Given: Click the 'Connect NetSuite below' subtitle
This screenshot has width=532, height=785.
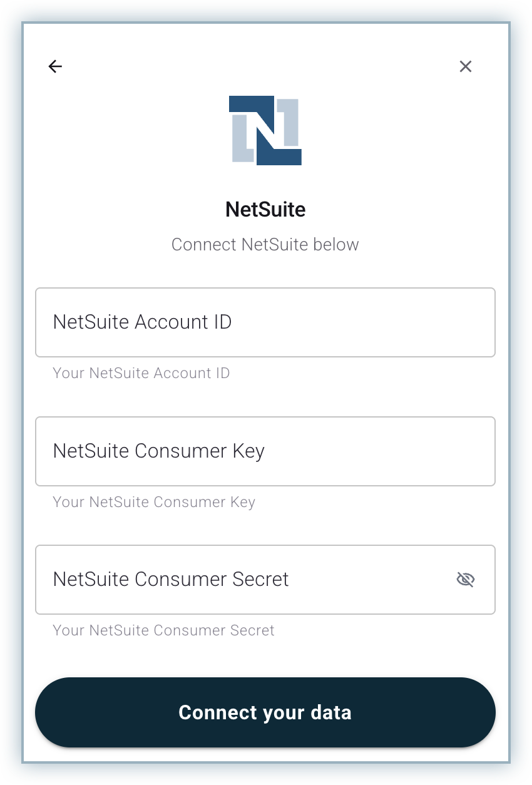Looking at the screenshot, I should point(265,244).
